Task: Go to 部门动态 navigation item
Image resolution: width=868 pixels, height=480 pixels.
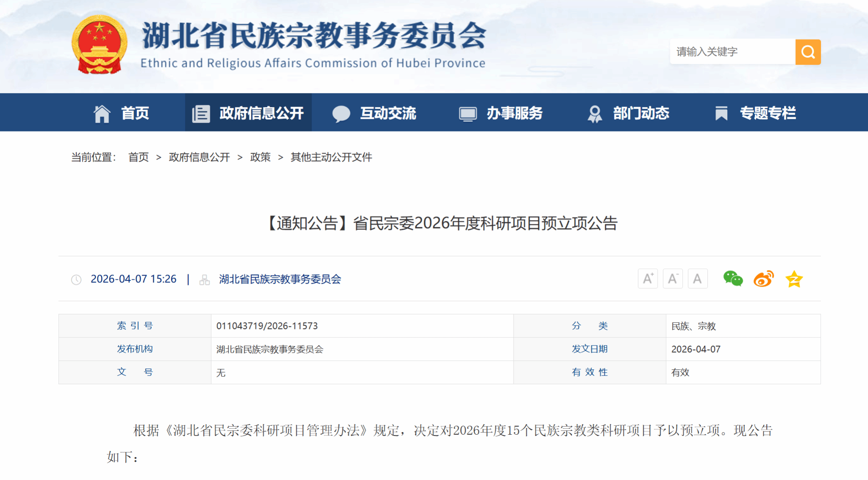Action: pos(641,113)
